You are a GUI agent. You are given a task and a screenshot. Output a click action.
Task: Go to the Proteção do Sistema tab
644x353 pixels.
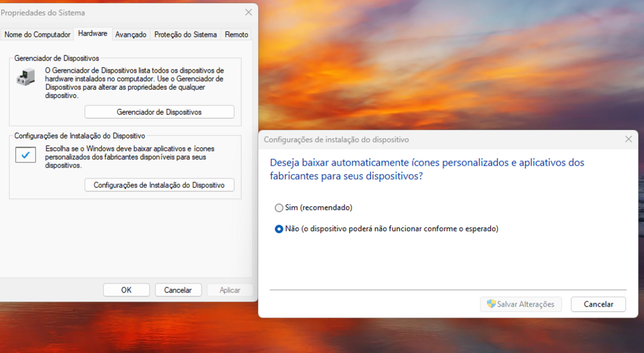click(185, 34)
